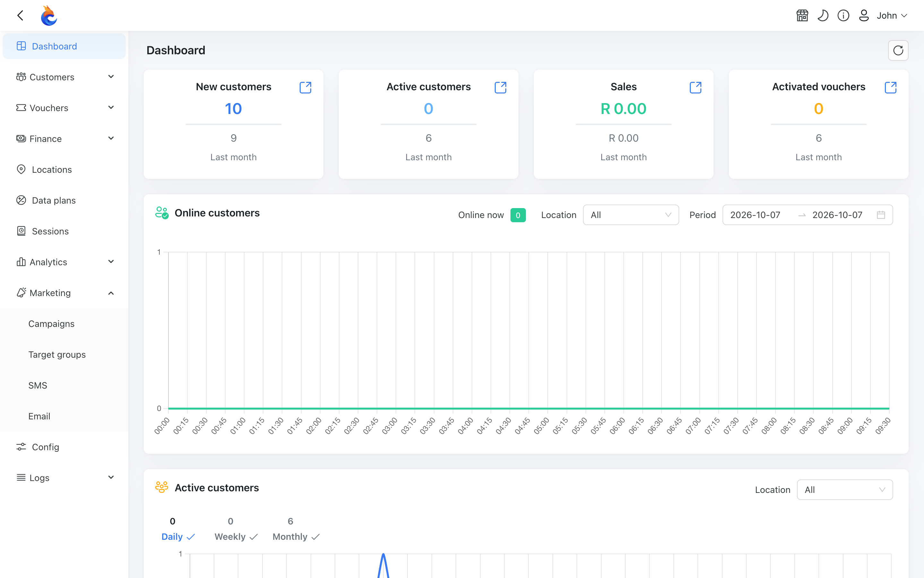
Task: Collapse the Marketing sidebar menu
Action: (64, 293)
